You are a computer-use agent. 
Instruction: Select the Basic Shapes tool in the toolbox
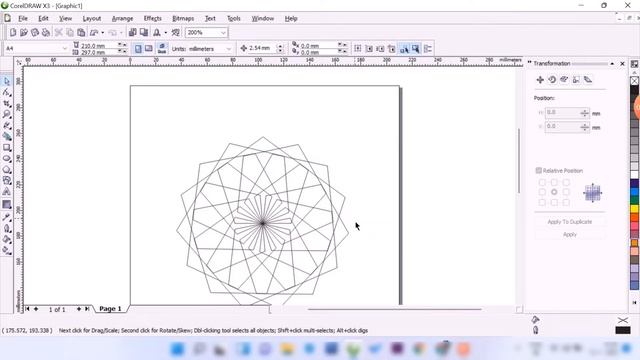(x=7, y=180)
